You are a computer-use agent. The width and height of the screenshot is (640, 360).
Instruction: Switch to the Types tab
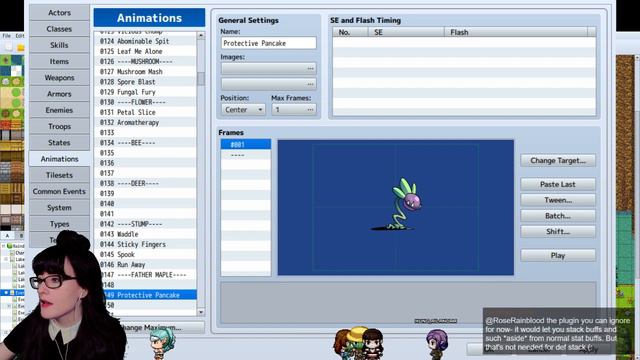[59, 224]
